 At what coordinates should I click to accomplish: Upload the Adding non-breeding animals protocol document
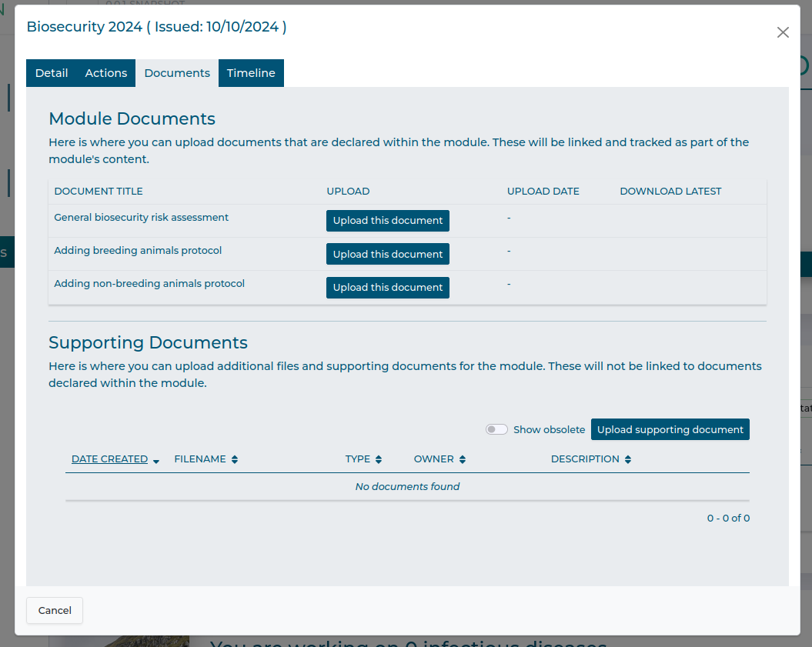pos(387,288)
